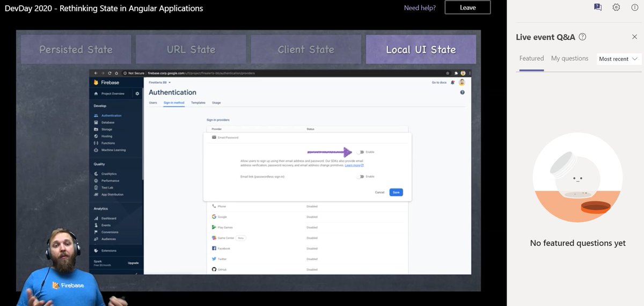This screenshot has width=644, height=306.
Task: Click the Learn more link in the dialog
Action: [x=354, y=165]
